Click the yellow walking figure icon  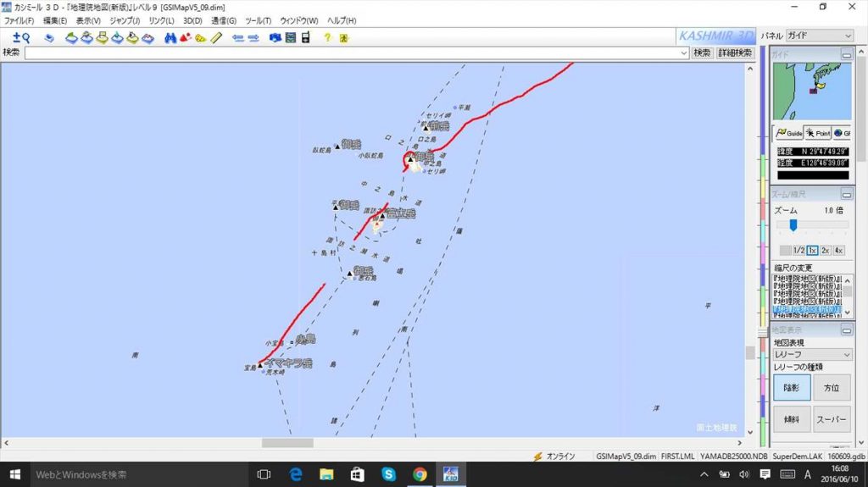click(344, 38)
